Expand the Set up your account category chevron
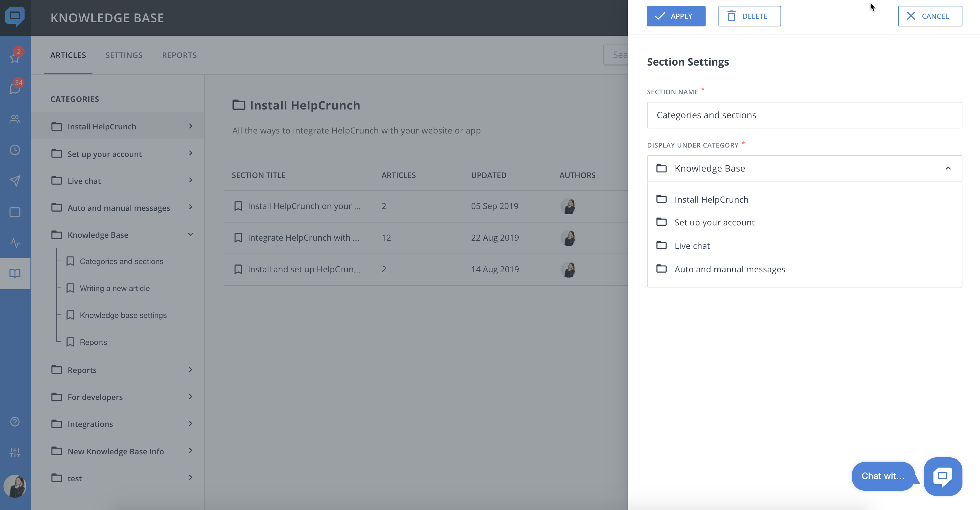Screen dimensions: 980x510 point(191,153)
